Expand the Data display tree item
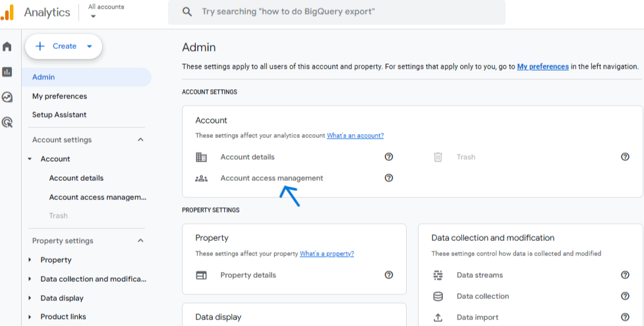The image size is (644, 326). pyautogui.click(x=30, y=298)
